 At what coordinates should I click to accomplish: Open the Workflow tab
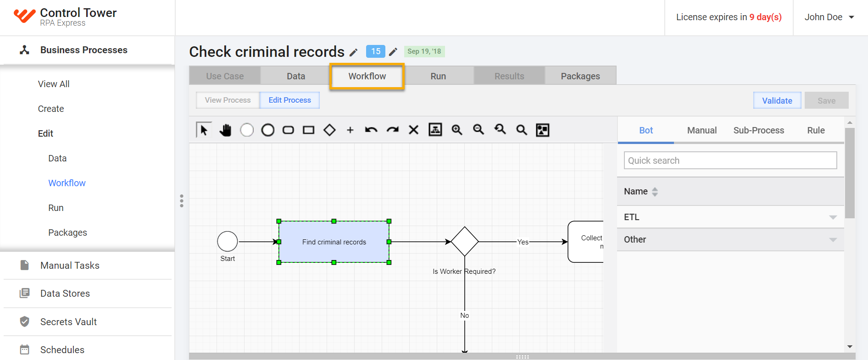coord(367,76)
